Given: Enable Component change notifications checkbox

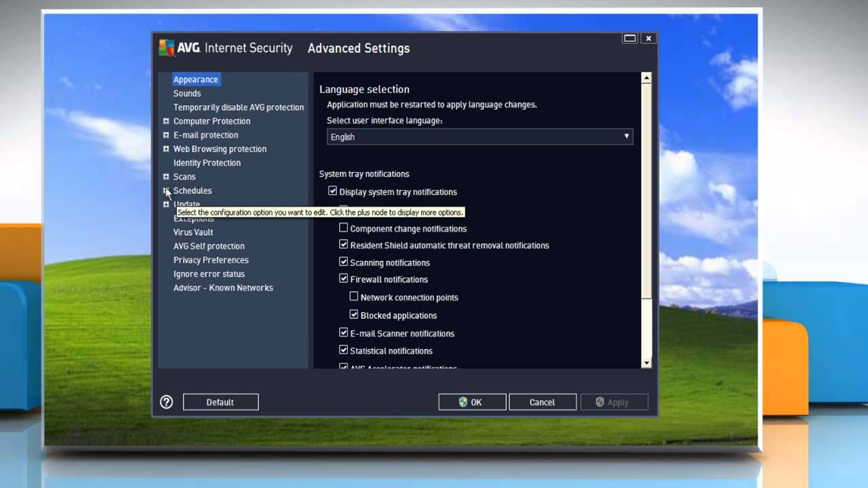Looking at the screenshot, I should 343,228.
